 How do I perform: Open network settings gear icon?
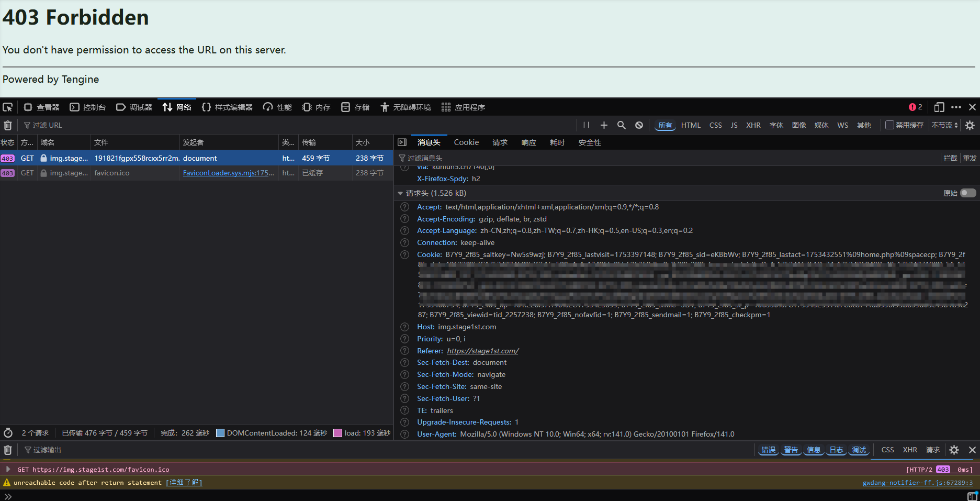point(970,126)
